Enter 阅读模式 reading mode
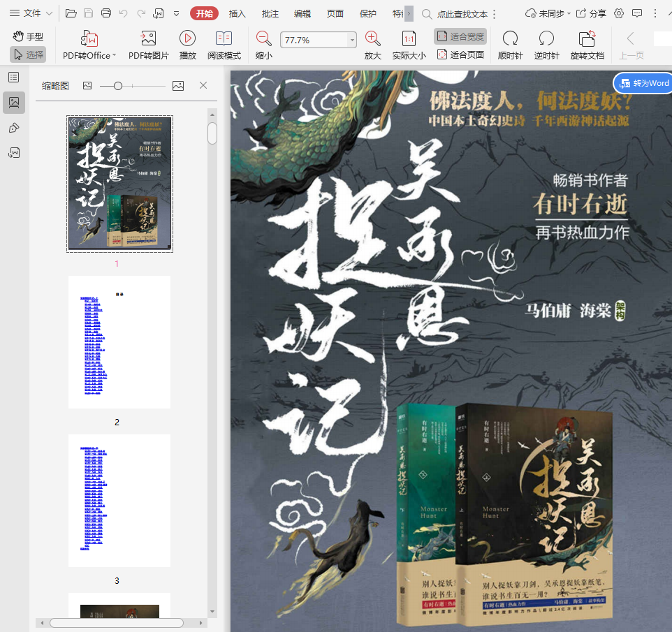 click(x=224, y=39)
